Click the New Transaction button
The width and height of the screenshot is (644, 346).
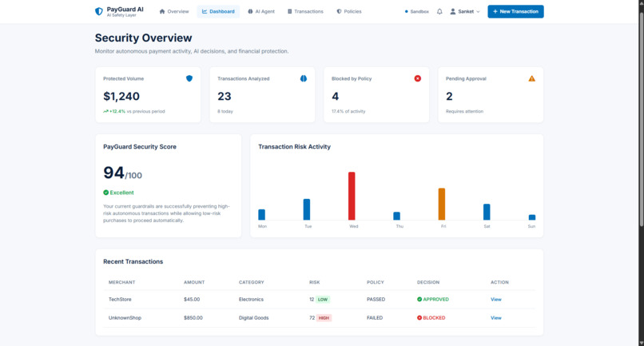[x=515, y=11]
